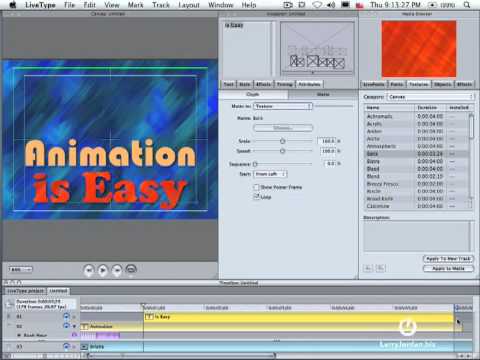This screenshot has height=360, width=480.
Task: Toggle enable button for track 03
Action: [66, 347]
